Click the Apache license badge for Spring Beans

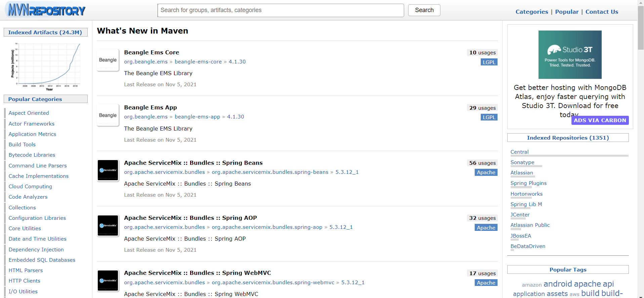coord(486,172)
